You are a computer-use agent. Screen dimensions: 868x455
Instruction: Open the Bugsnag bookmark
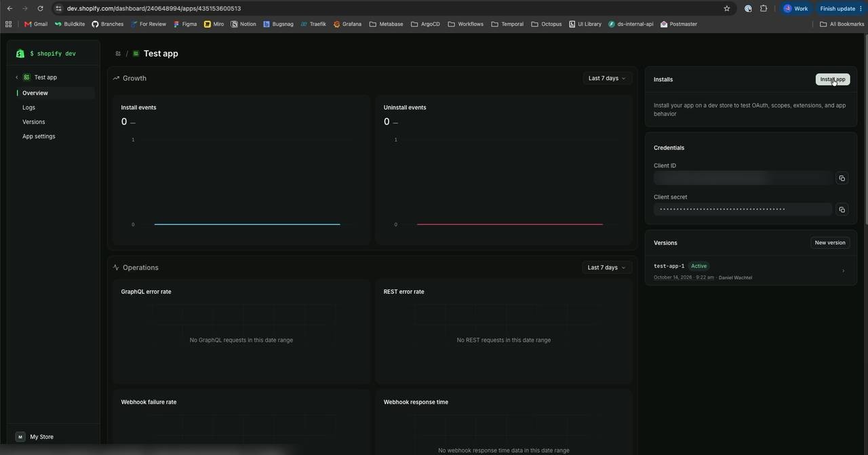(279, 24)
